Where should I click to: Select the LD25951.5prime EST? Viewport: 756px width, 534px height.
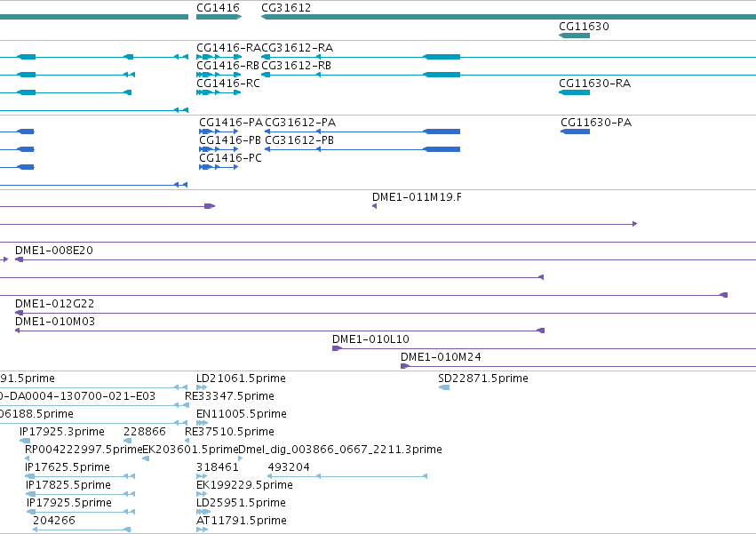tap(203, 512)
